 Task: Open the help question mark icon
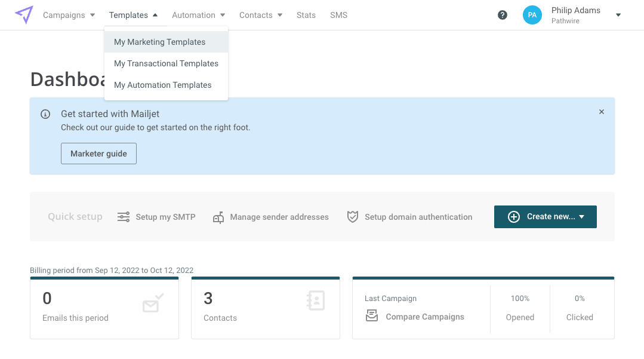pyautogui.click(x=503, y=15)
